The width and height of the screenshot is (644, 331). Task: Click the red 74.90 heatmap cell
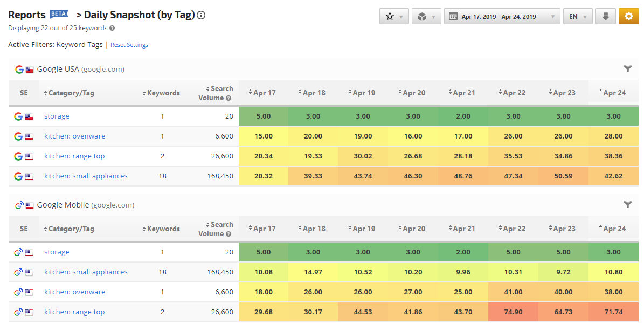(x=513, y=312)
